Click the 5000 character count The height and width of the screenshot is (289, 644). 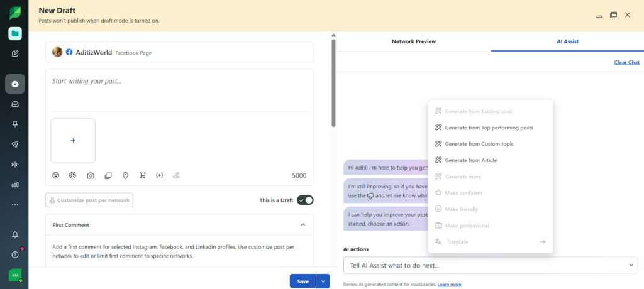pos(299,176)
